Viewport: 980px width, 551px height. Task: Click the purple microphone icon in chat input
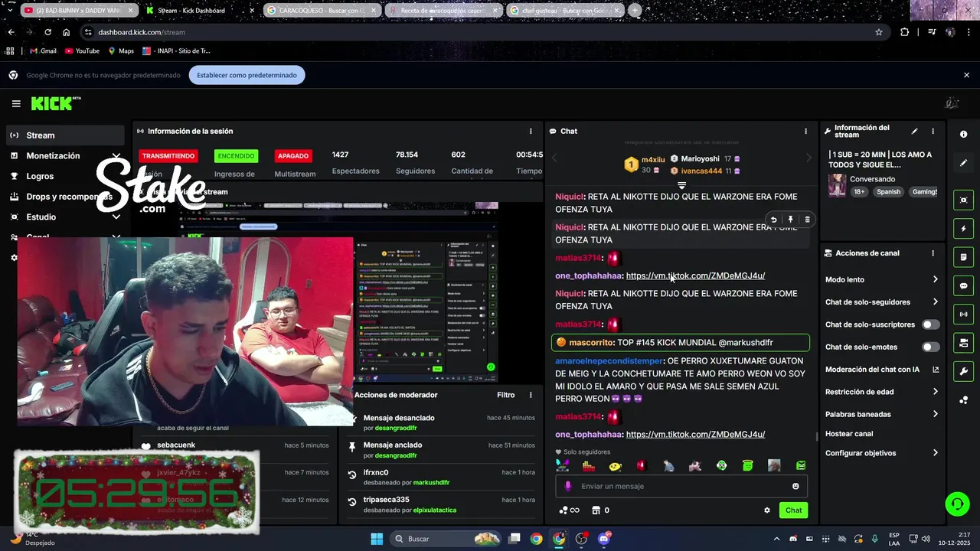coord(567,486)
